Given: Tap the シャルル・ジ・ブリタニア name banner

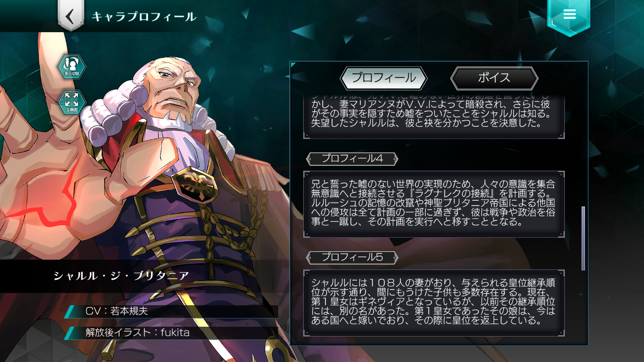Looking at the screenshot, I should [x=122, y=276].
